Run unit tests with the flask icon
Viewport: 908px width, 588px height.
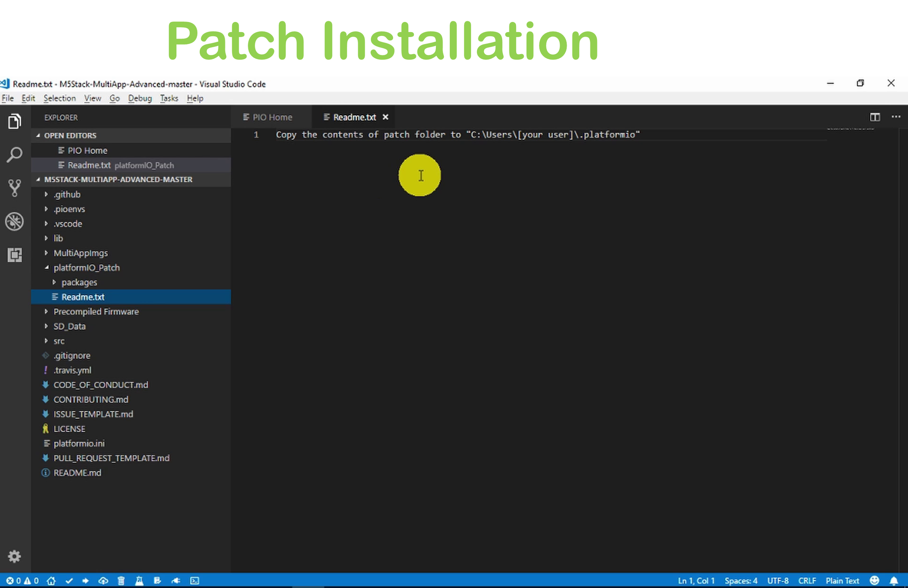pyautogui.click(x=139, y=580)
